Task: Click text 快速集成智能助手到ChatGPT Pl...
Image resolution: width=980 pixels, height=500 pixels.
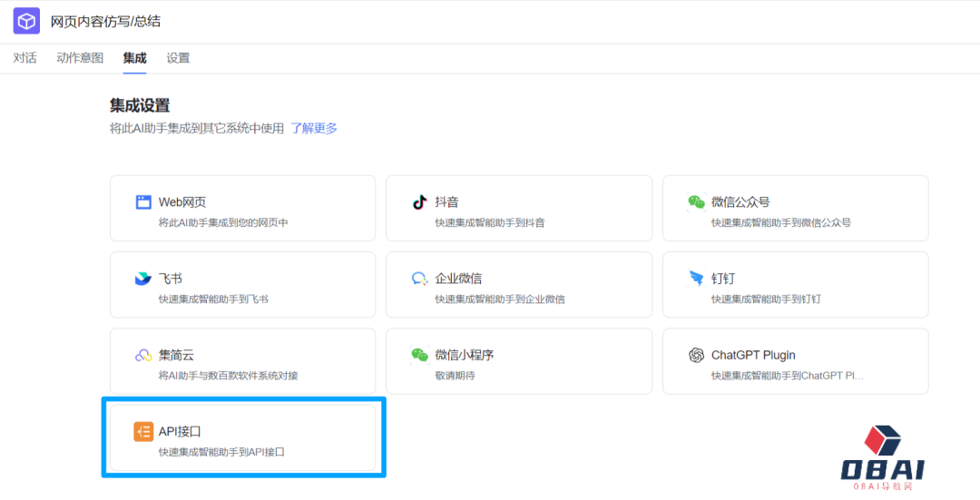Action: pos(787,376)
